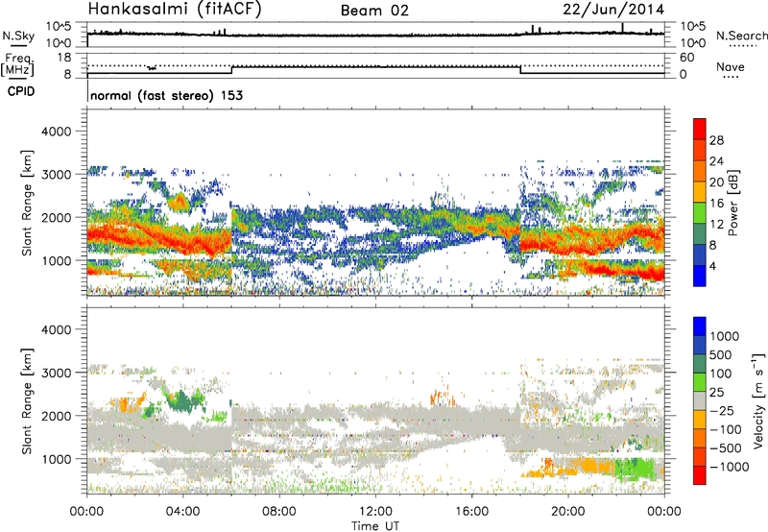Click the "N.Sky" legend label
This screenshot has width=768, height=532.
(x=18, y=36)
